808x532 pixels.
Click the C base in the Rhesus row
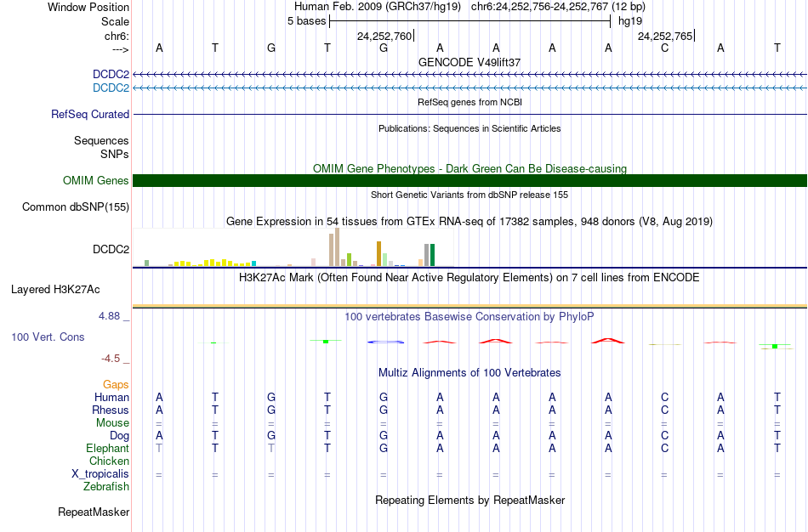coord(665,410)
